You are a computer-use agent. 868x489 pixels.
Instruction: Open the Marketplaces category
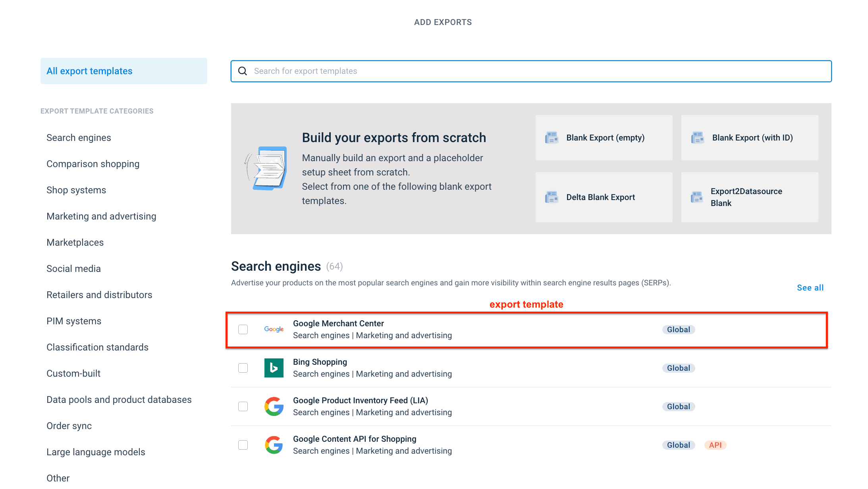coord(75,243)
